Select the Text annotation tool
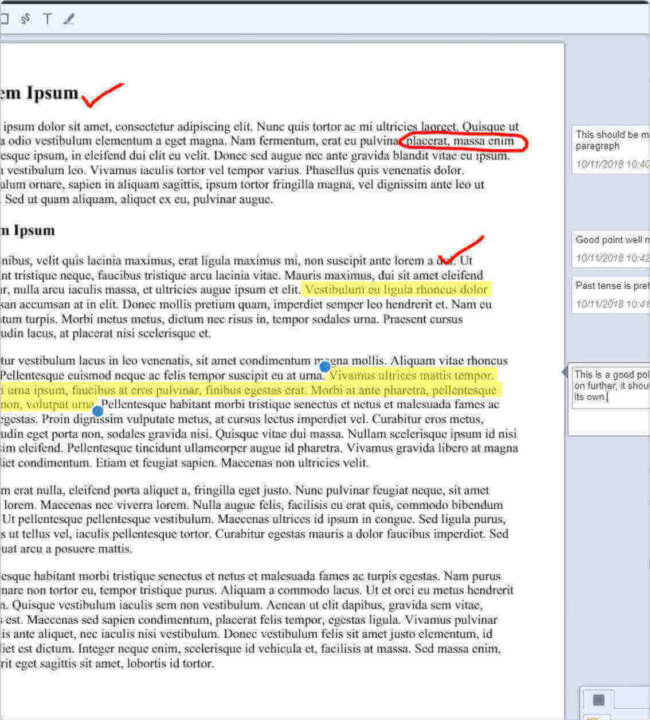650x720 pixels. coord(47,19)
